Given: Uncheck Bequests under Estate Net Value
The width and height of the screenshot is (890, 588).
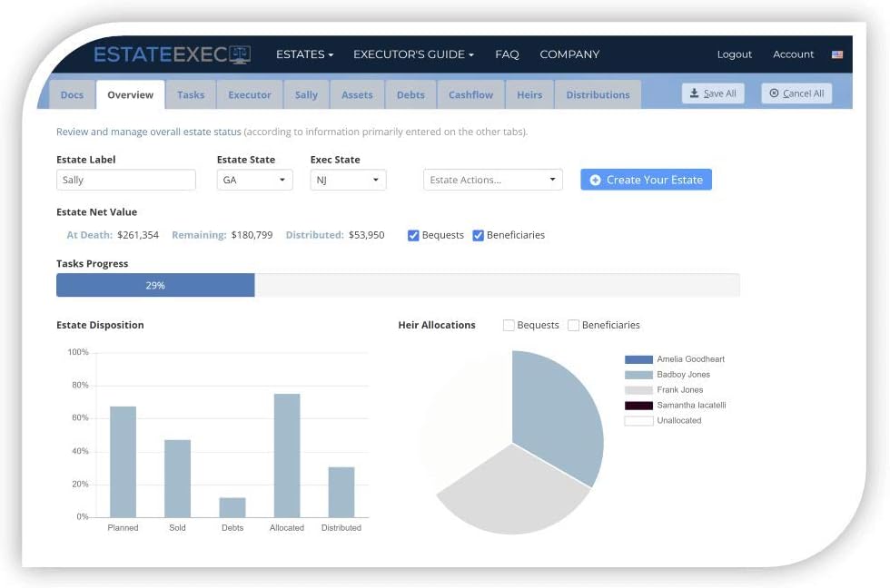Looking at the screenshot, I should [x=413, y=236].
